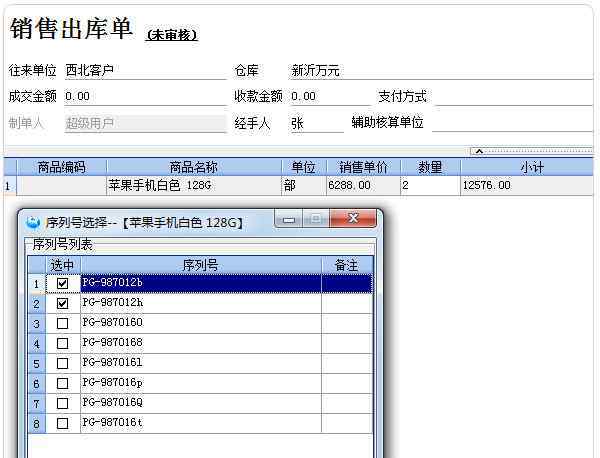
Task: Check the box for serial PG-987012b
Action: 62,284
